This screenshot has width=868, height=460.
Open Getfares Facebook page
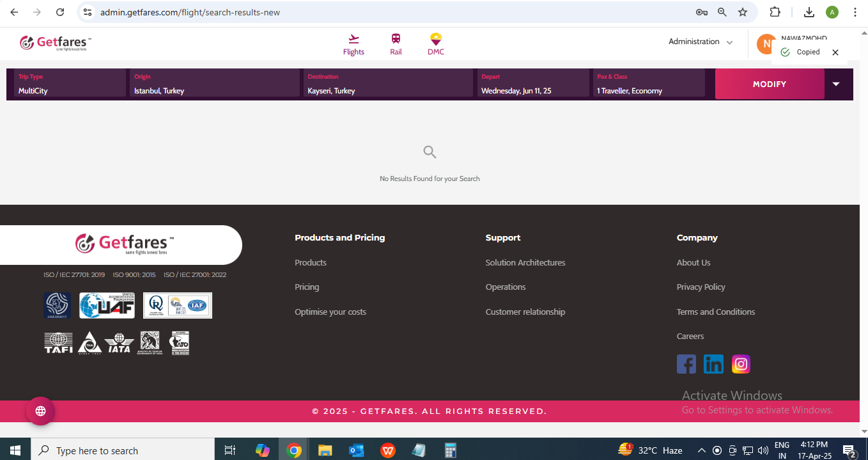[686, 364]
